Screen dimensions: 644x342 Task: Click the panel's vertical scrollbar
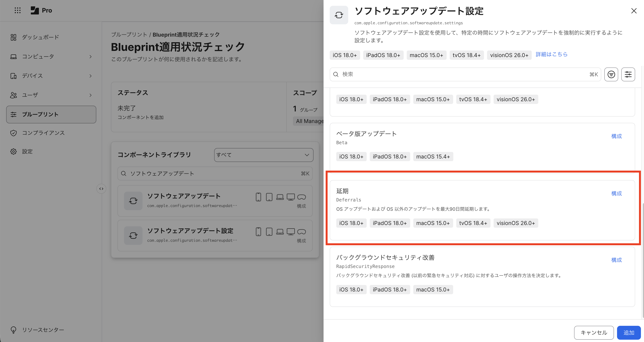[643, 260]
